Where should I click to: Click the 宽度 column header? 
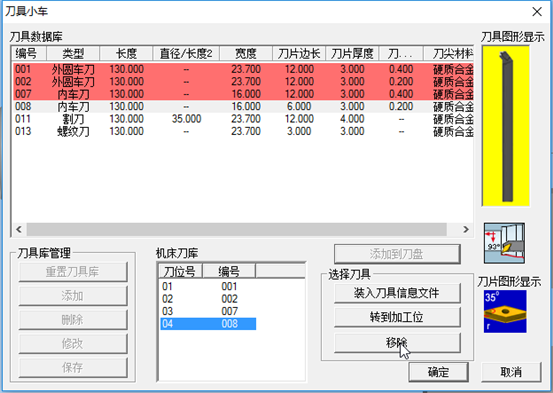tap(246, 54)
